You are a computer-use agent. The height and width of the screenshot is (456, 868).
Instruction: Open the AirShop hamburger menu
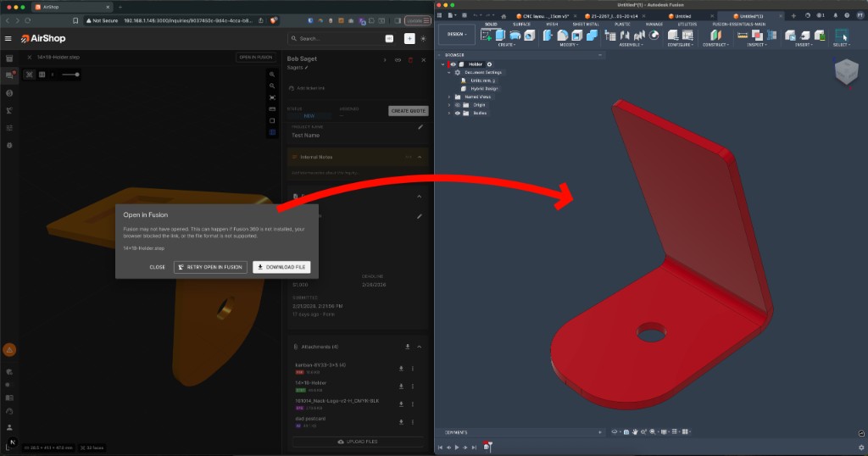[x=8, y=38]
